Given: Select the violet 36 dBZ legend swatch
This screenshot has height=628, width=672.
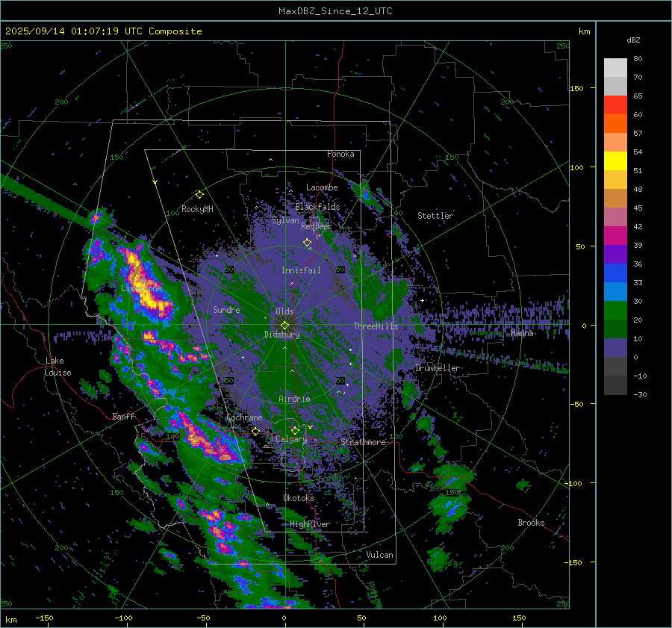Looking at the screenshot, I should [x=615, y=255].
